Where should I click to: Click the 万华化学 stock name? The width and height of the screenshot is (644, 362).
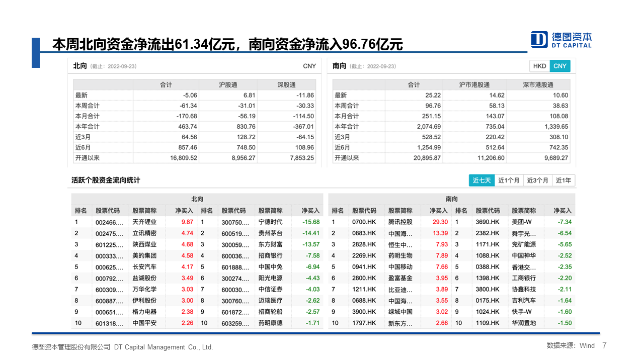144,289
